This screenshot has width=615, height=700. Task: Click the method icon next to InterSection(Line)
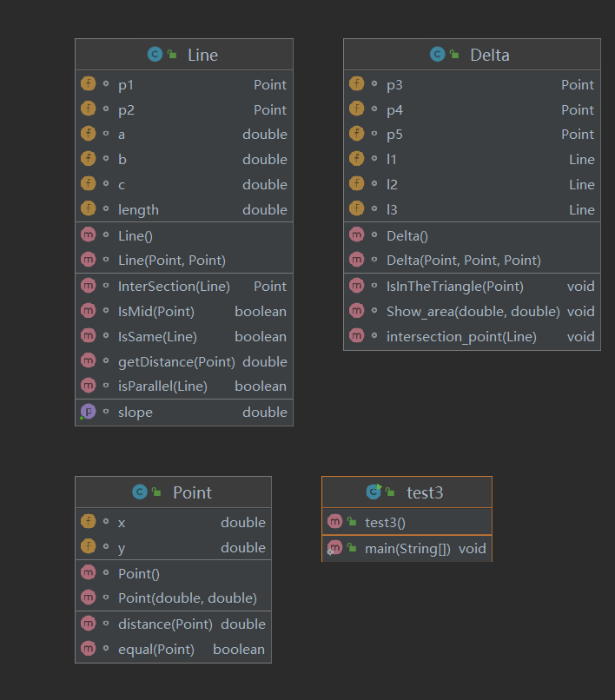tap(88, 286)
